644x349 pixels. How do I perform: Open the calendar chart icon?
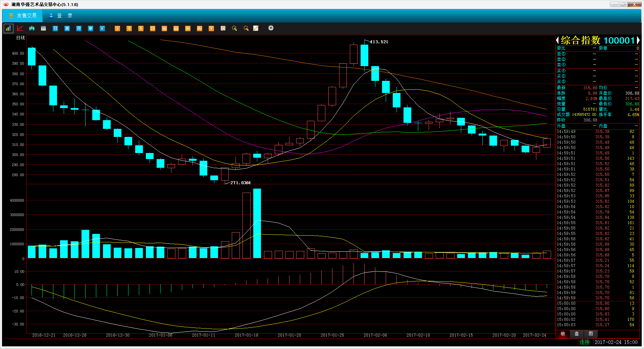44,29
